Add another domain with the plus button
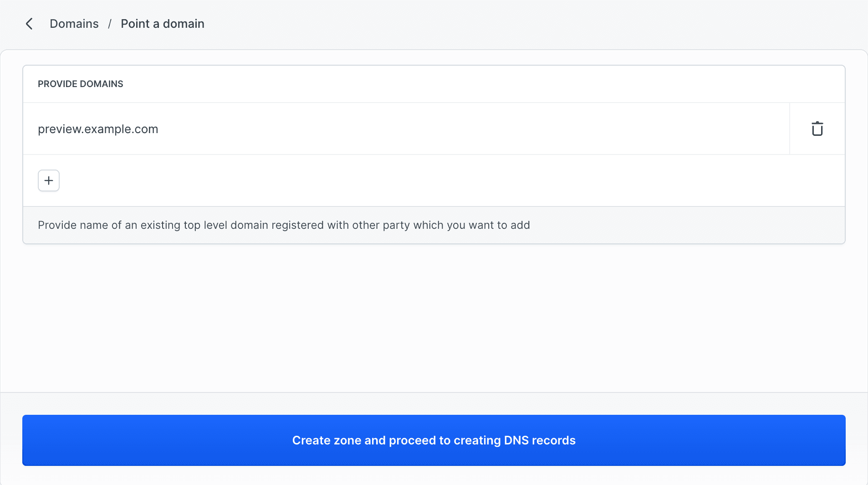The image size is (868, 485). (x=49, y=181)
